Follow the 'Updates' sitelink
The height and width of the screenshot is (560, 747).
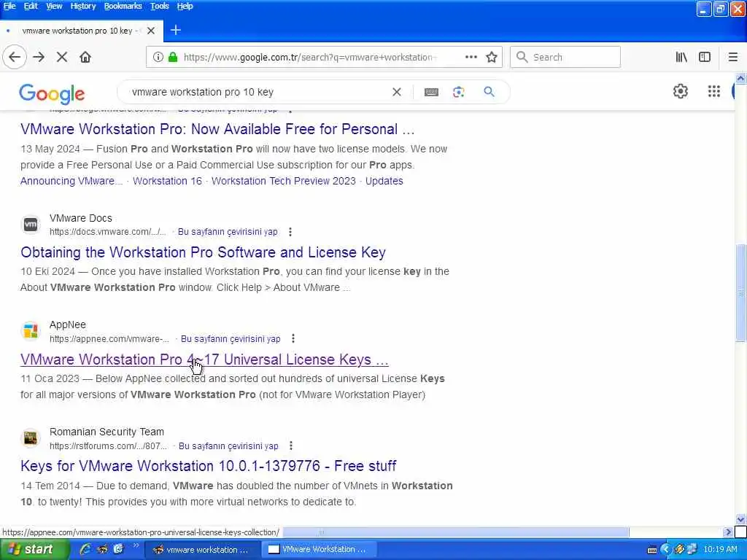click(x=384, y=181)
